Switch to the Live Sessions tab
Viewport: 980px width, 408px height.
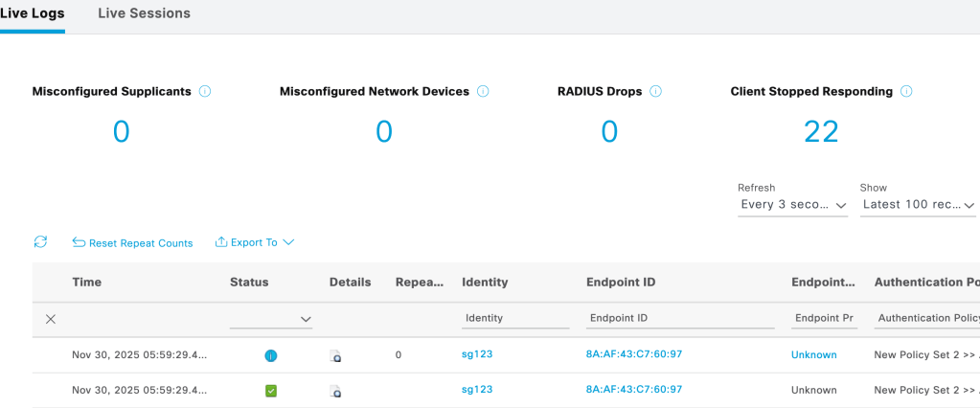pyautogui.click(x=144, y=13)
